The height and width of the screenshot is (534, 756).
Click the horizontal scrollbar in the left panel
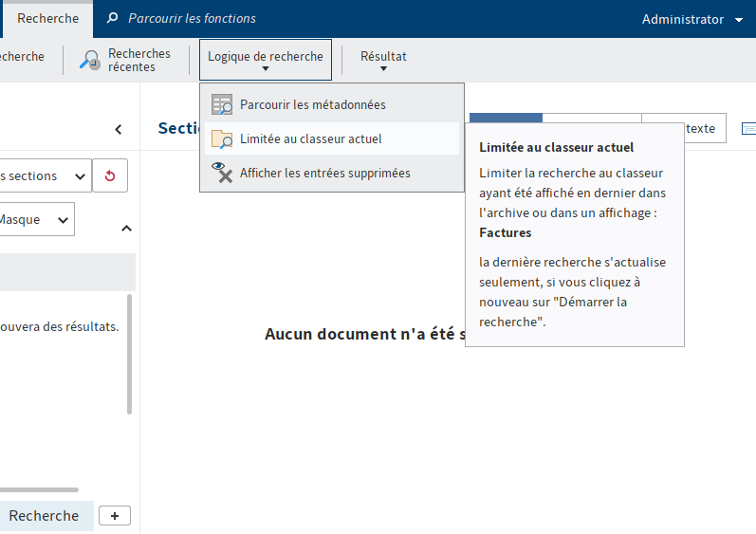click(x=39, y=489)
